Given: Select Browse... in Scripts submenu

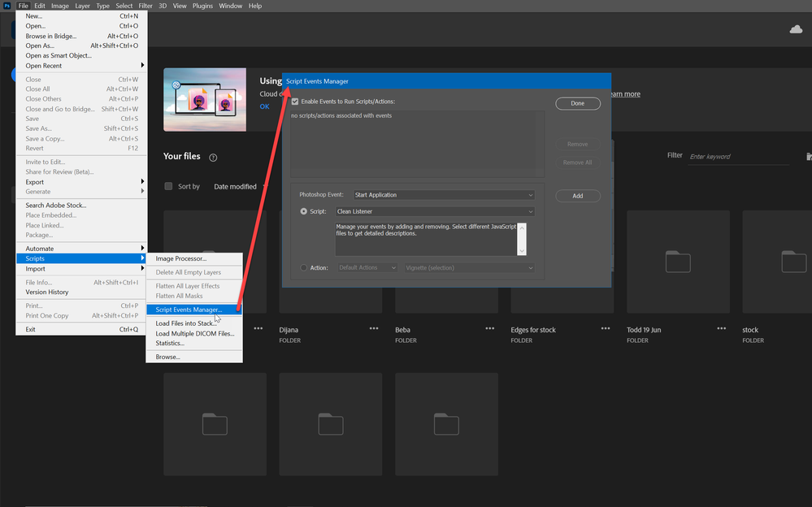Looking at the screenshot, I should pyautogui.click(x=194, y=357).
